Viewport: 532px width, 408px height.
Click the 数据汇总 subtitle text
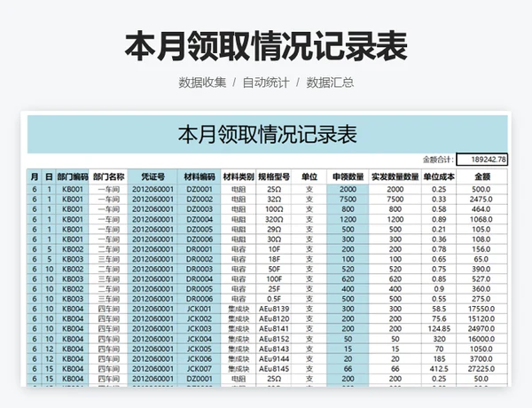tap(330, 82)
